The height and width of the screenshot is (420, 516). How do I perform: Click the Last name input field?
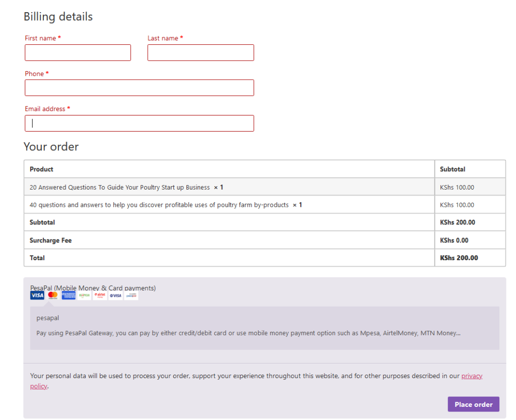(x=201, y=52)
